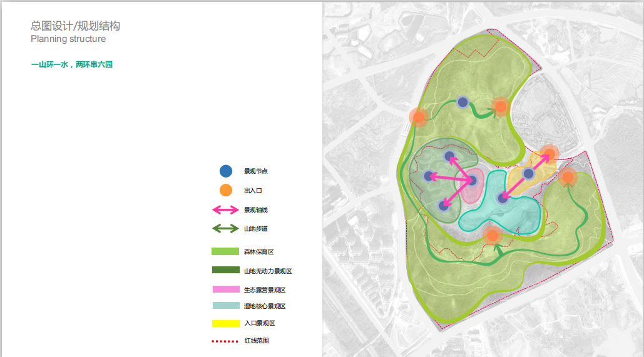Click the blue node inside the teal wetland zone

click(503, 199)
